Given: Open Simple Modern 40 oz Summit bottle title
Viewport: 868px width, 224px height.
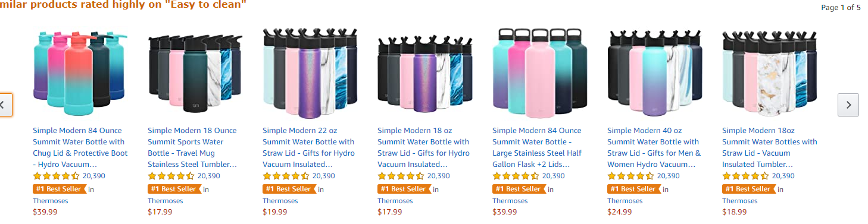Looking at the screenshot, I should [654, 147].
